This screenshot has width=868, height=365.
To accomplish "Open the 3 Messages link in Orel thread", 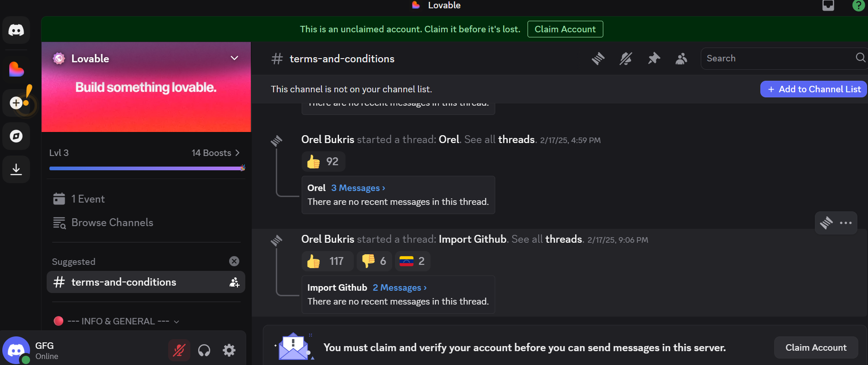I will pyautogui.click(x=358, y=188).
